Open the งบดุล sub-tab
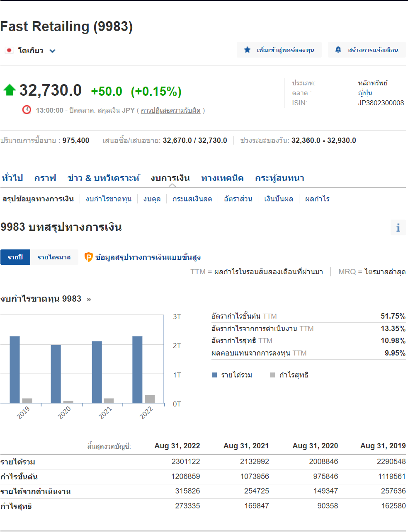 [x=152, y=199]
